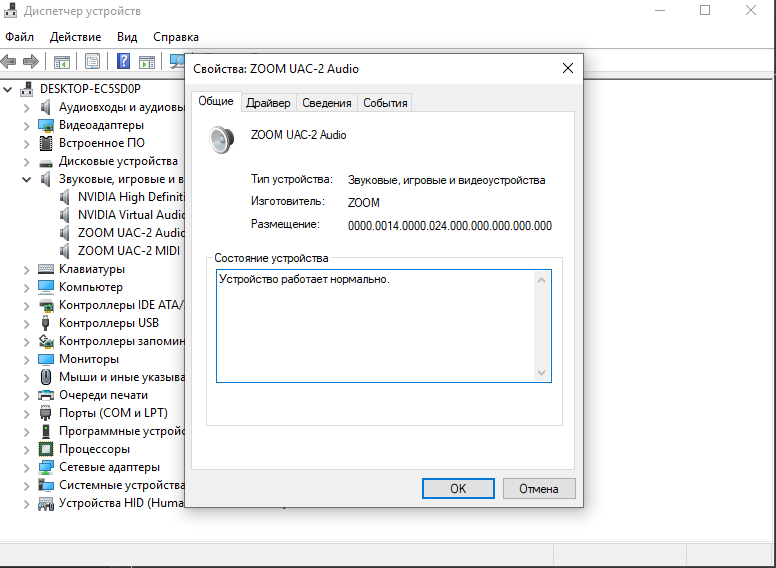Expand the Процессоры category
The height and width of the screenshot is (568, 776).
[27, 450]
